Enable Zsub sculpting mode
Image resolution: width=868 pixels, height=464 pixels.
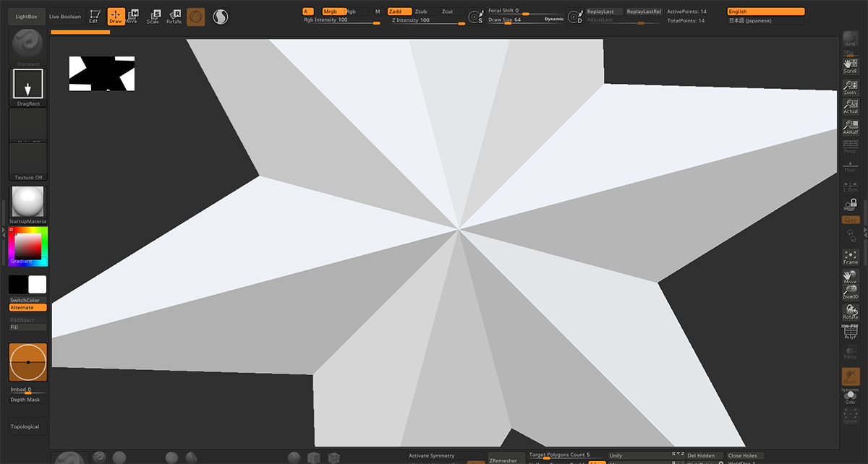[421, 12]
